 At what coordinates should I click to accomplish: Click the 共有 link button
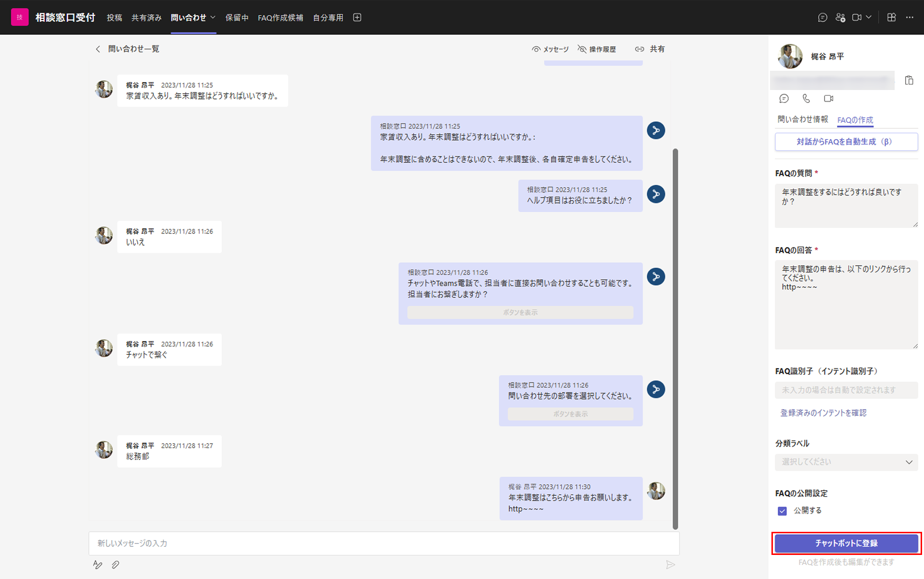pos(650,49)
